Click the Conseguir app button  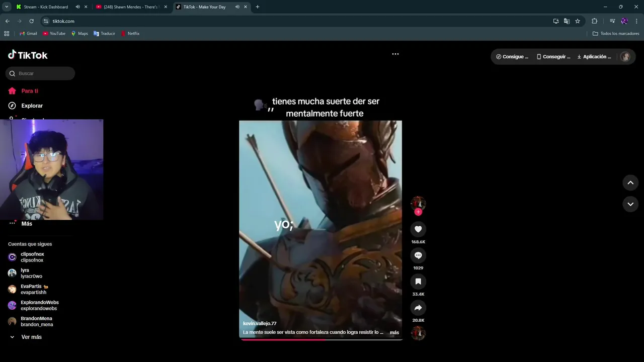coord(553,57)
